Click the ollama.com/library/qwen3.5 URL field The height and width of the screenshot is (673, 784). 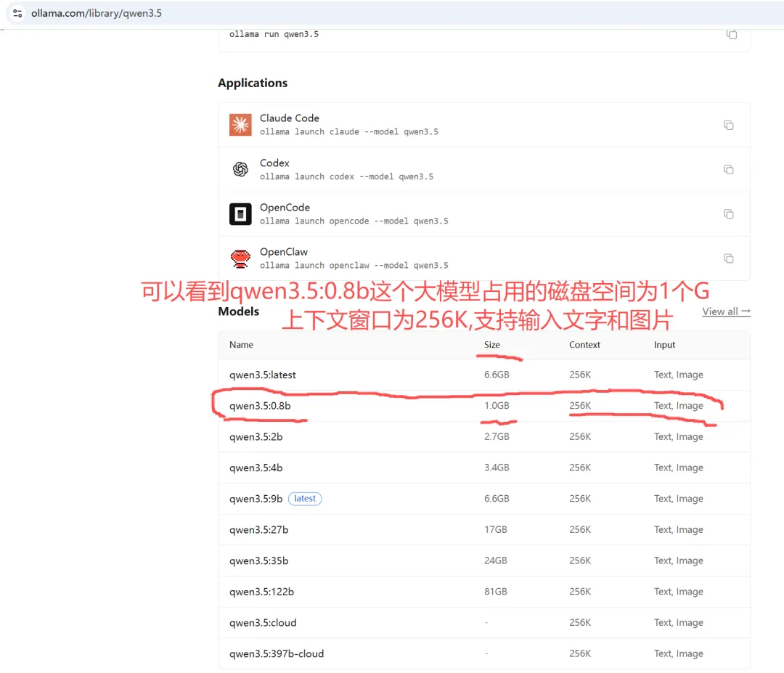(x=97, y=14)
